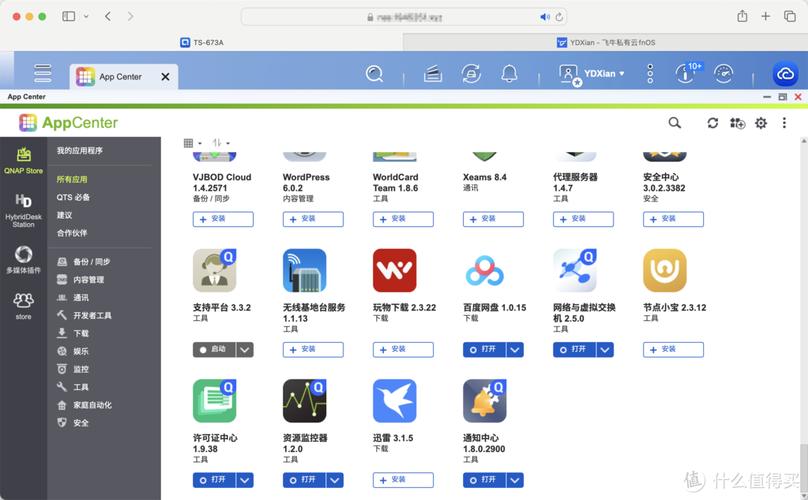Open the resource dashboard gauge icon
The image size is (808, 500).
coord(723,74)
